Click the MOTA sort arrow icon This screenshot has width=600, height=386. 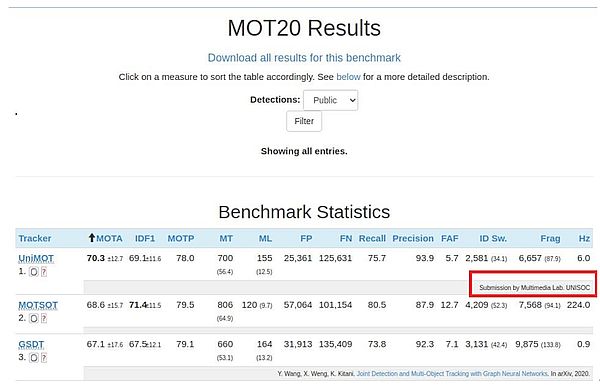[x=91, y=238]
